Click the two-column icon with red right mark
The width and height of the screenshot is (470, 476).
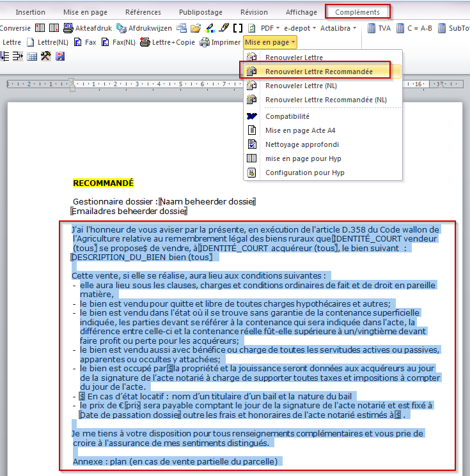click(54, 28)
